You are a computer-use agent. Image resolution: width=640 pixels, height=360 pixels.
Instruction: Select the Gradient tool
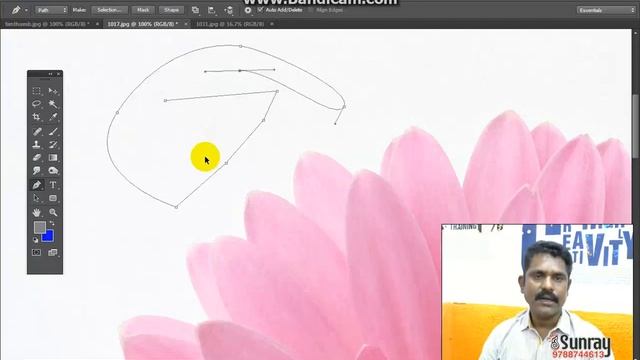[x=53, y=157]
